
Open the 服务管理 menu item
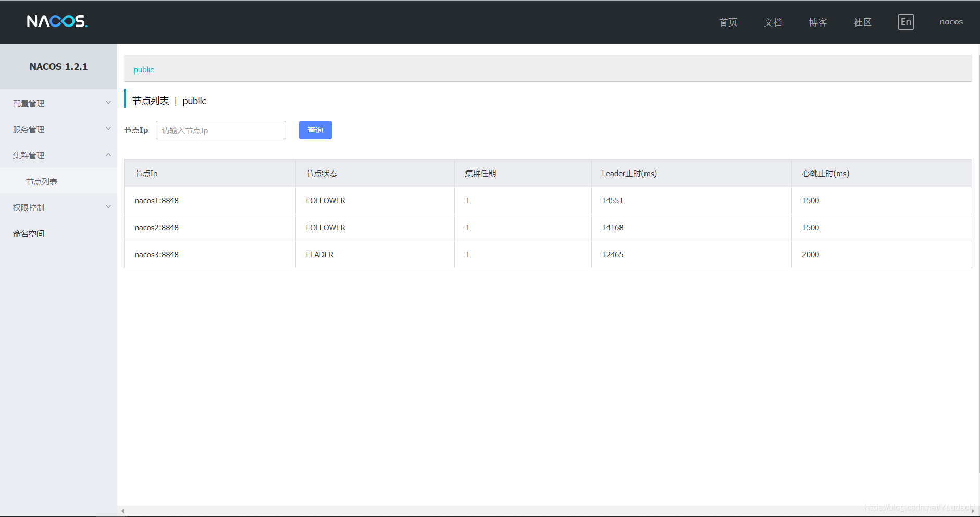[58, 129]
